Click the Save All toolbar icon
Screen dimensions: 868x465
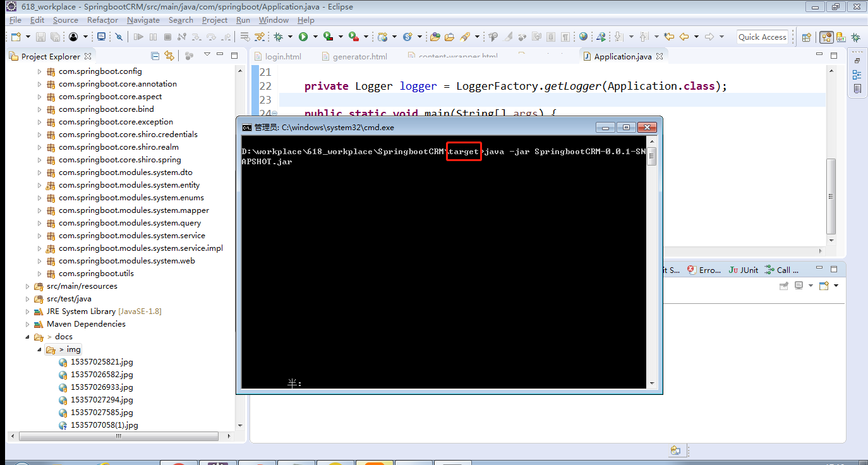pyautogui.click(x=56, y=37)
